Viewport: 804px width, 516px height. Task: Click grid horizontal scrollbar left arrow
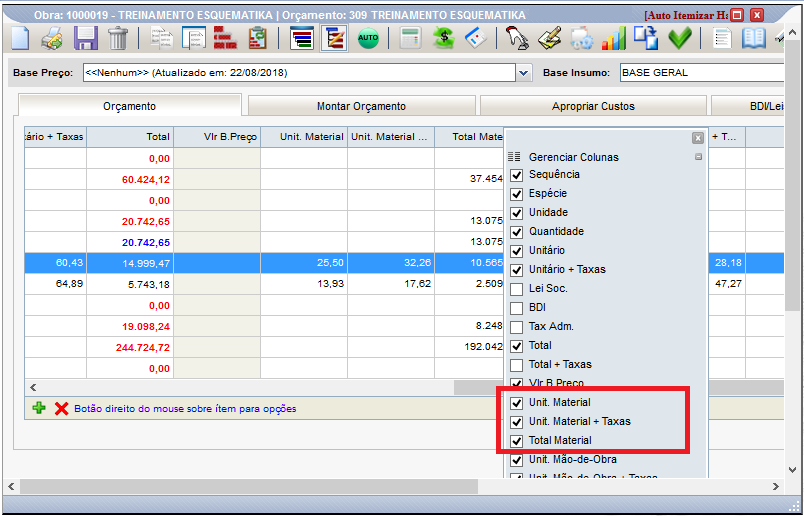coord(33,387)
